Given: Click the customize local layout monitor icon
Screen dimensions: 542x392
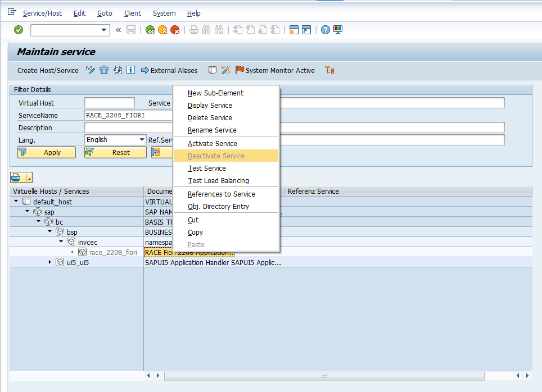Looking at the screenshot, I should point(338,30).
